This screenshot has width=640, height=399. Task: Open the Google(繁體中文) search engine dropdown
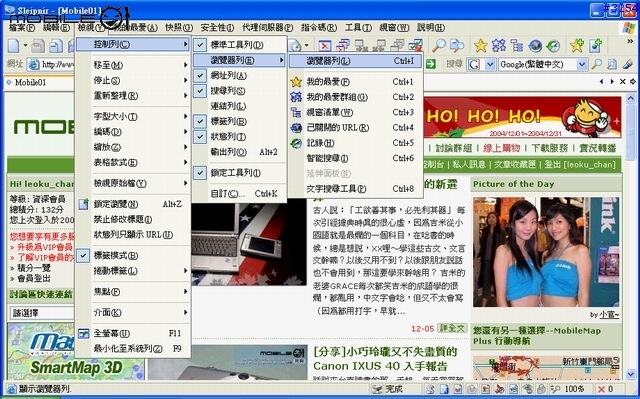(582, 64)
